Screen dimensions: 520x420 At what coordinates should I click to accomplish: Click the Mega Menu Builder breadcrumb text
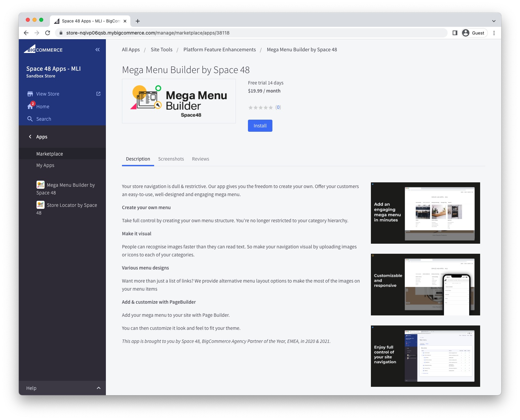[302, 50]
